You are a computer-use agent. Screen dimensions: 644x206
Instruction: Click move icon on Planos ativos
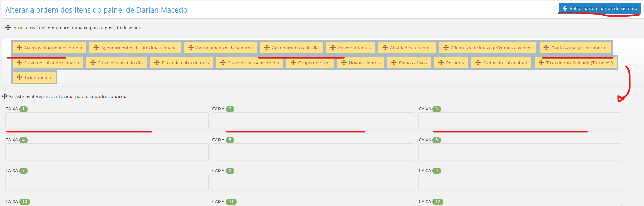(394, 63)
